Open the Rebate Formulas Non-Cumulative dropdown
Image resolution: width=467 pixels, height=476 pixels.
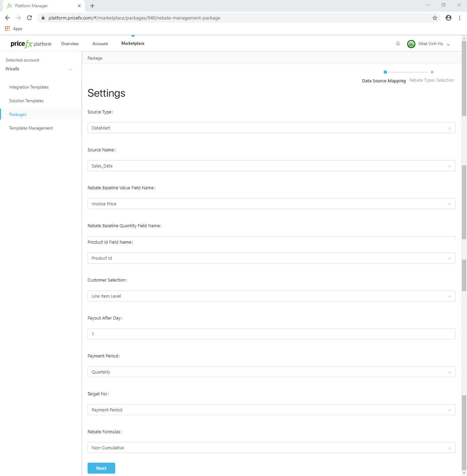point(271,448)
